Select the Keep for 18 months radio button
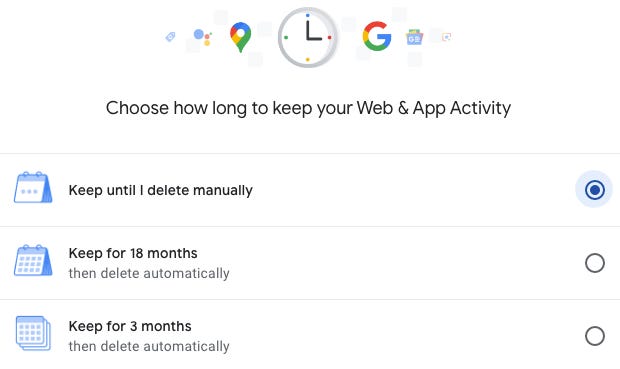This screenshot has width=620, height=369. point(595,263)
